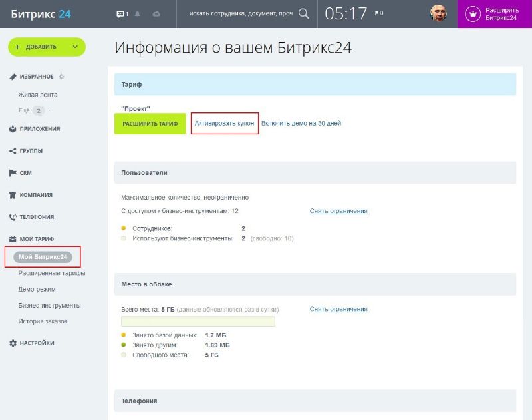The image size is (532, 420).
Task: Click the Тариф section header
Action: [x=315, y=85]
